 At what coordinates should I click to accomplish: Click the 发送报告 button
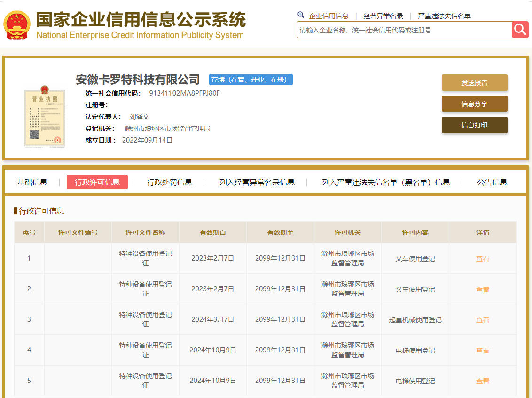tap(474, 83)
